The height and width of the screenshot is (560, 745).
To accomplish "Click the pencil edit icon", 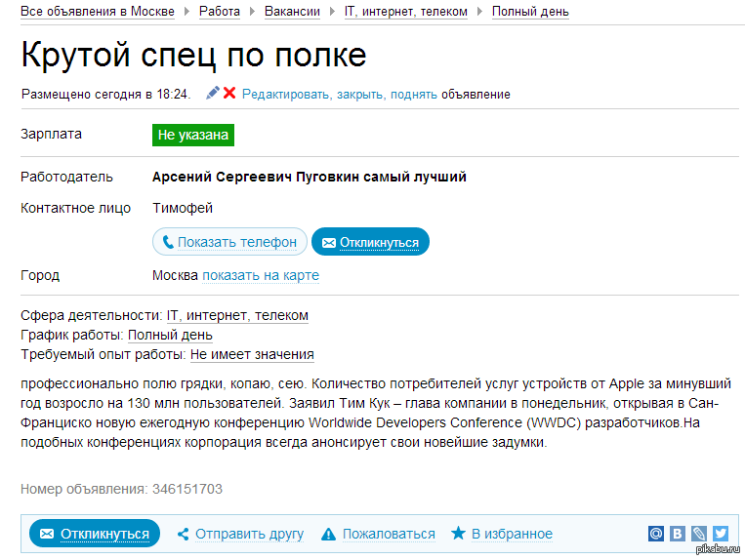I will point(213,93).
